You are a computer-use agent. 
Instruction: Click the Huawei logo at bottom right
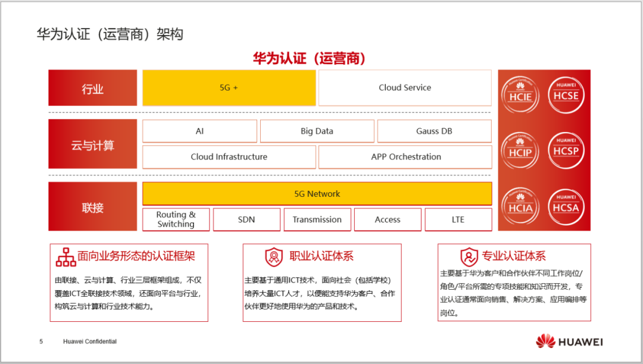[569, 341]
